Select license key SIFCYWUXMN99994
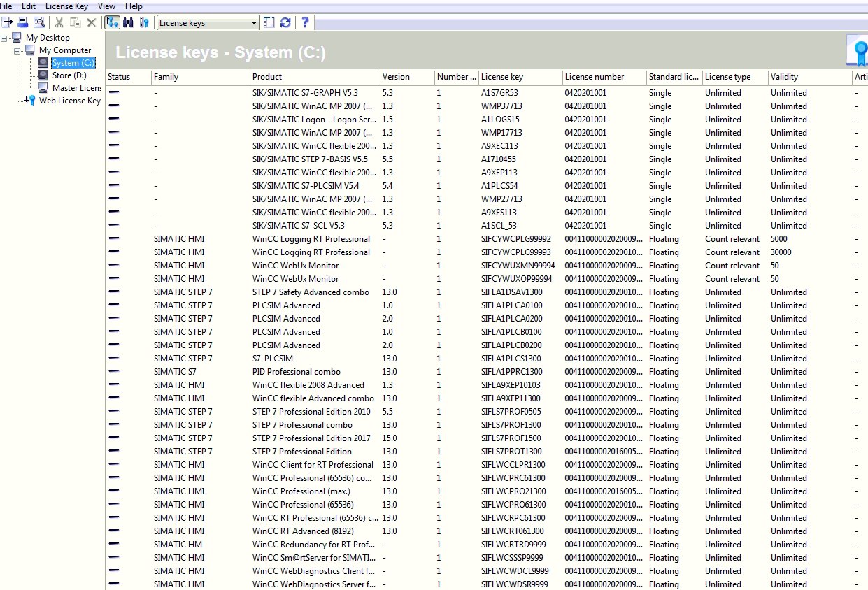 [518, 265]
